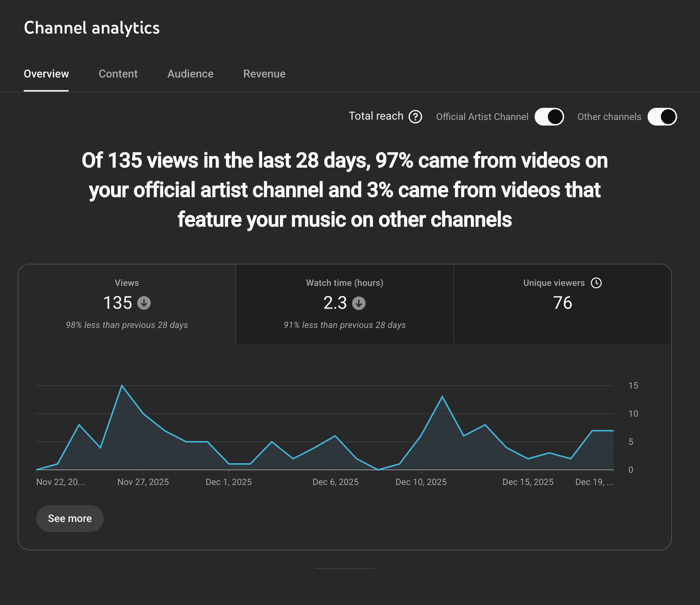Go to the Revenue tab
The image size is (700, 605).
[264, 74]
